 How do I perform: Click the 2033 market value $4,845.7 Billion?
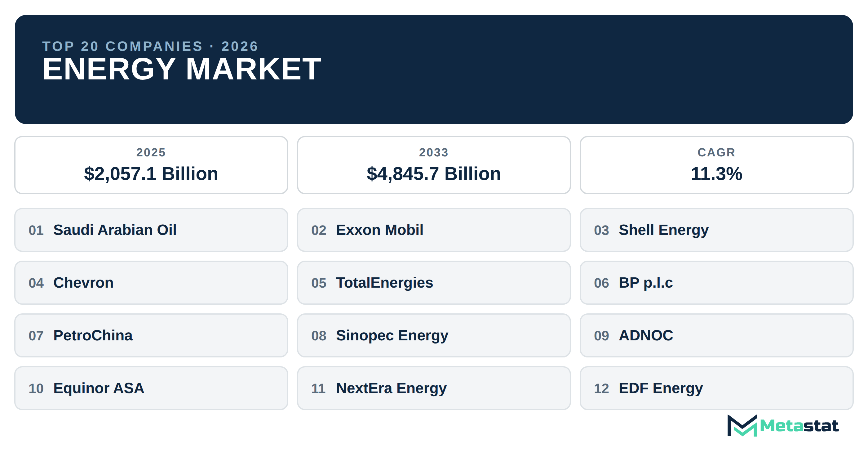434,174
